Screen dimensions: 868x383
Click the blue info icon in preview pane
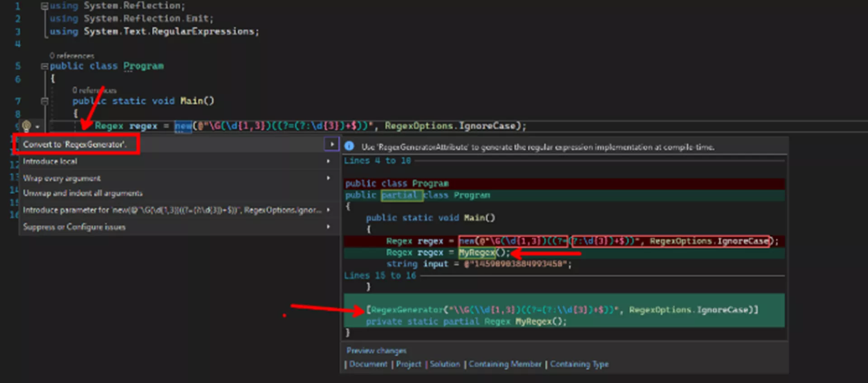click(x=349, y=146)
